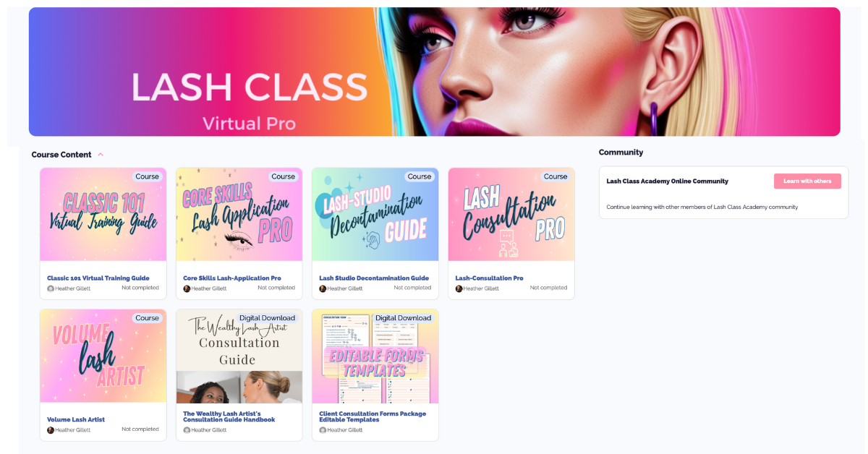Click the Course Content heading
Viewport: 868px width, 454px height.
(x=61, y=155)
